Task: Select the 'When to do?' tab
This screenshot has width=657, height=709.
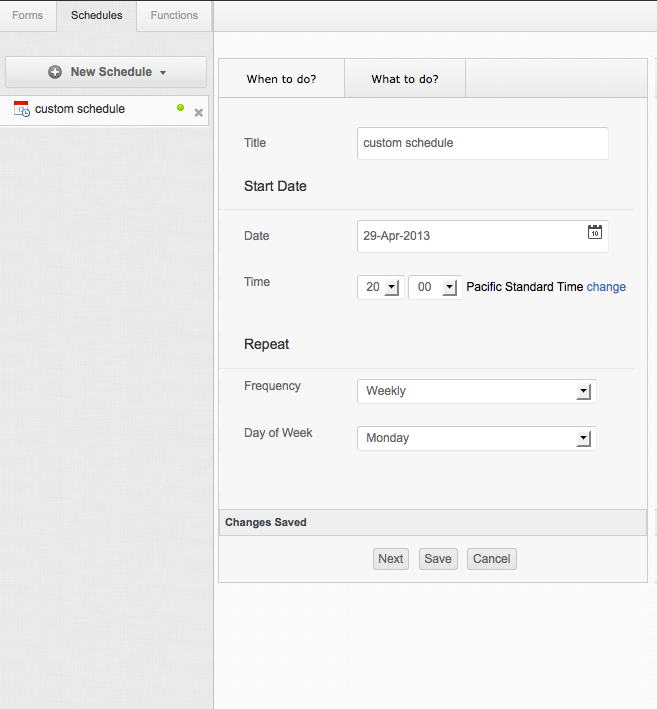Action: point(281,79)
